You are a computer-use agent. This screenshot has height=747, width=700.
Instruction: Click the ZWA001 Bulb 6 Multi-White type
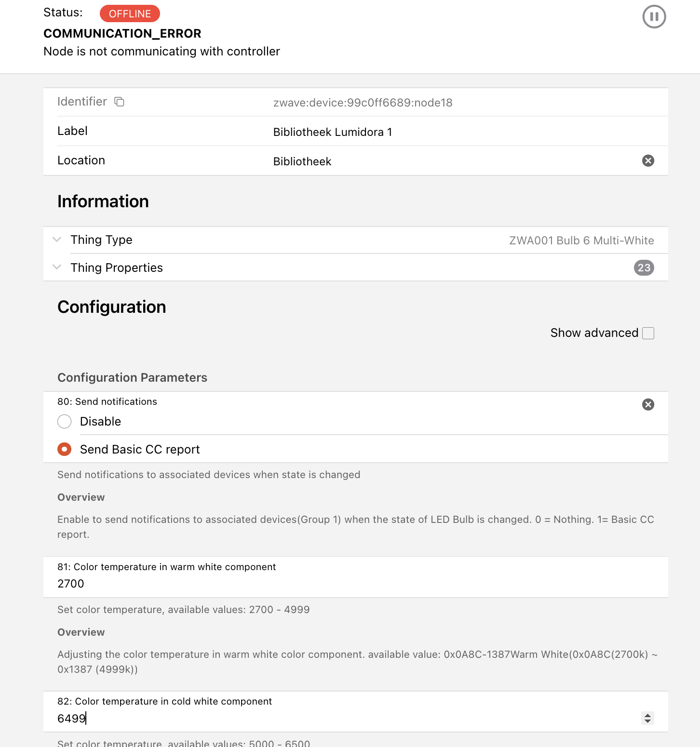coord(581,240)
